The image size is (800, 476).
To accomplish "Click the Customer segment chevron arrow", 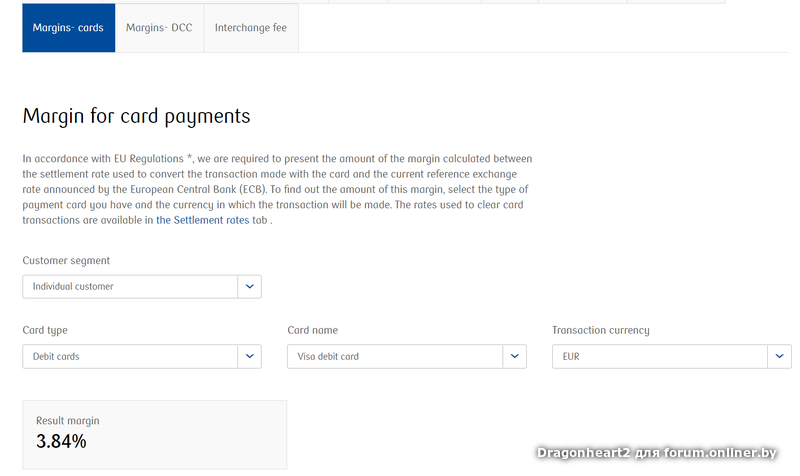I will [x=249, y=287].
